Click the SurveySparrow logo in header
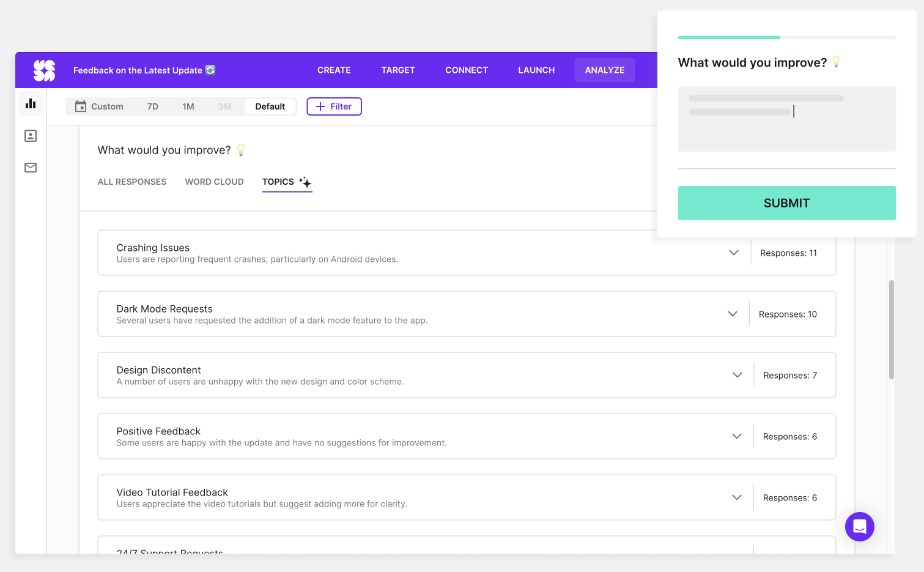The width and height of the screenshot is (924, 572). pyautogui.click(x=44, y=70)
